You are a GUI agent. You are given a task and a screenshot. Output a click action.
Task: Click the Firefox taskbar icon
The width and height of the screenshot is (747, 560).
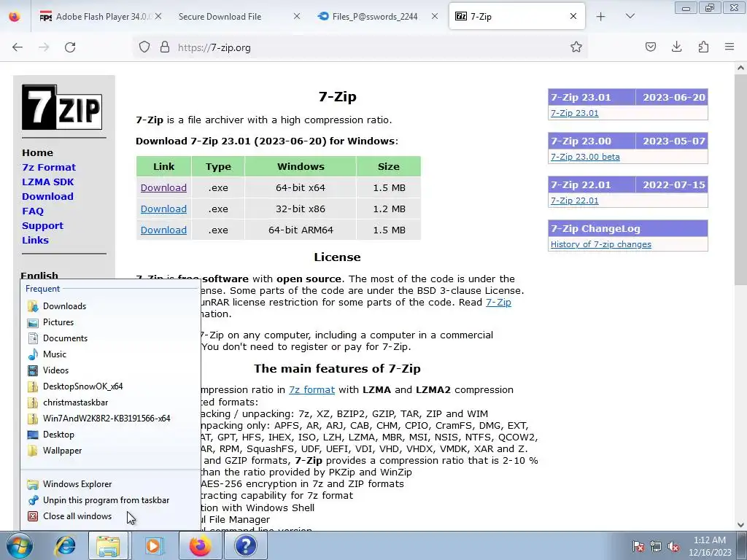point(200,545)
